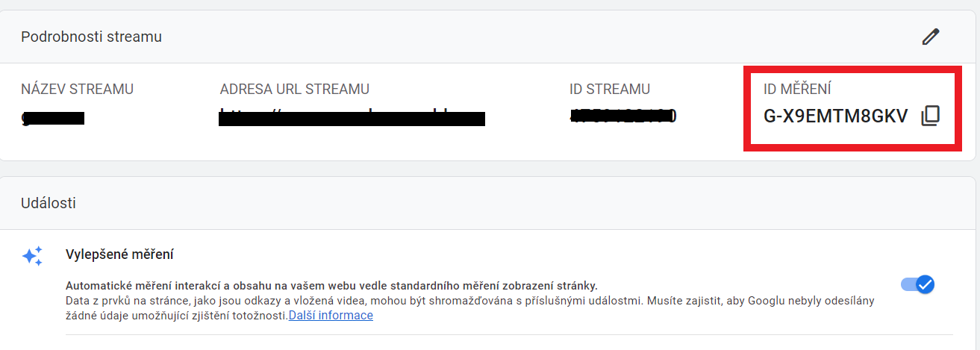Click the "ID MĚŘENÍ" label
The image size is (980, 350).
click(x=797, y=90)
